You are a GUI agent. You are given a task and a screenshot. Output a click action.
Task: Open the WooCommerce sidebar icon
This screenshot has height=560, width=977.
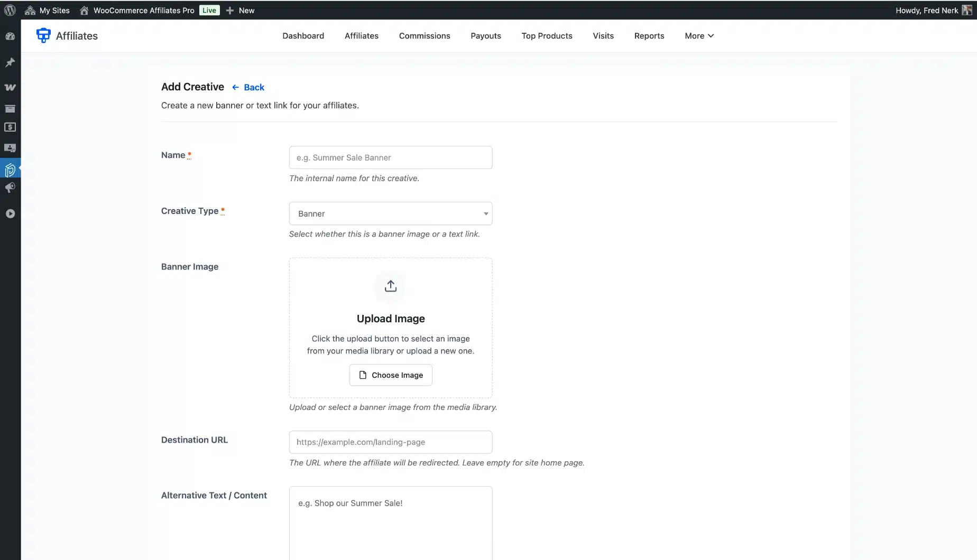coord(10,87)
